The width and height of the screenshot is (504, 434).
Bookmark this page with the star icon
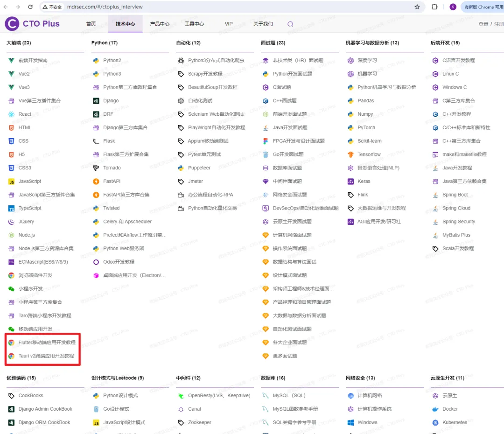tap(417, 7)
